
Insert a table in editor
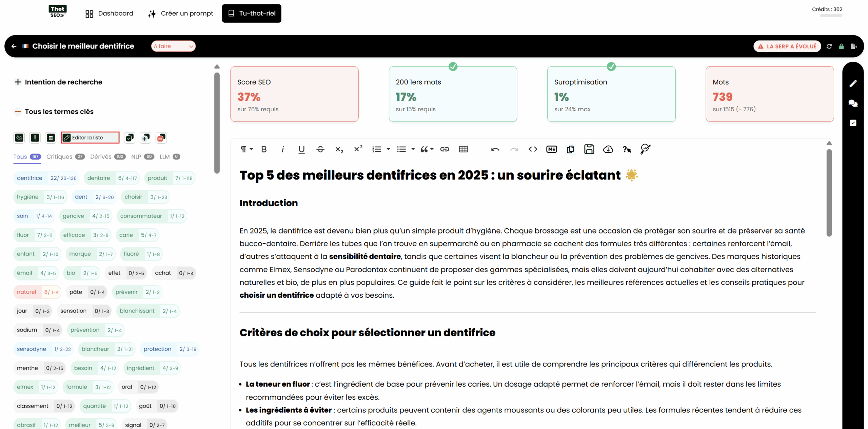[463, 149]
